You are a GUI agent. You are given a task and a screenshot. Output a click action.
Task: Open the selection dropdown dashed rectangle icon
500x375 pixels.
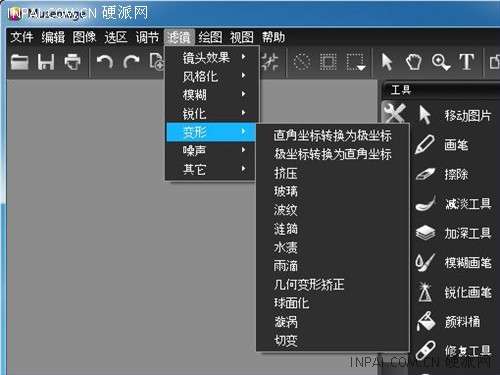[x=356, y=62]
